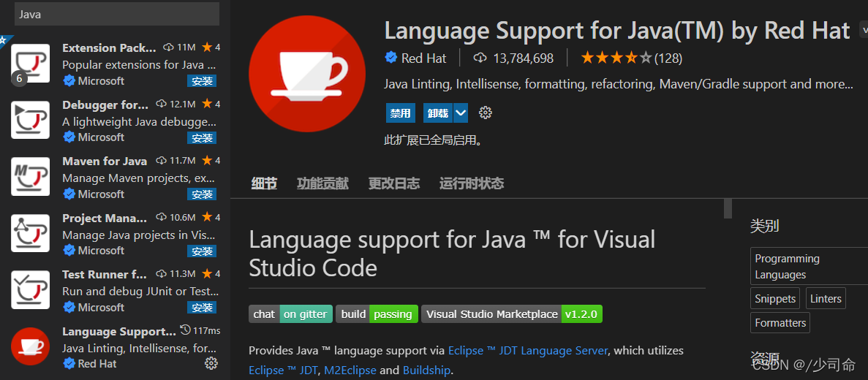Viewport: 868px width, 380px height.
Task: Click the Test Runner f... extension title
Action: click(x=105, y=274)
